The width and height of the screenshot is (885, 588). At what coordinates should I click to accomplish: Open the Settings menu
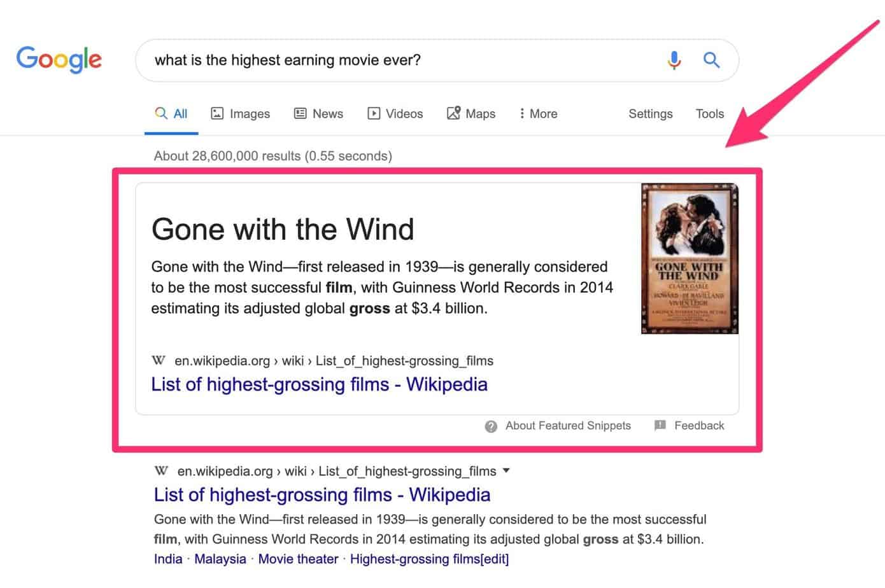point(650,113)
